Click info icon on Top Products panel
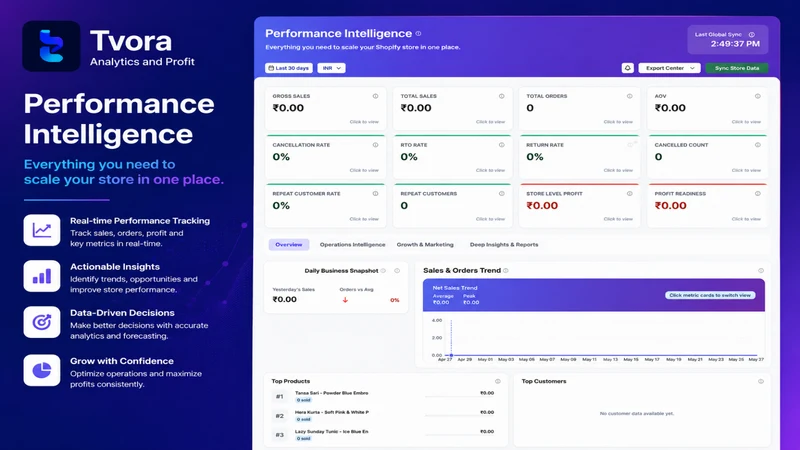Screen dimensions: 800x450 [497, 381]
